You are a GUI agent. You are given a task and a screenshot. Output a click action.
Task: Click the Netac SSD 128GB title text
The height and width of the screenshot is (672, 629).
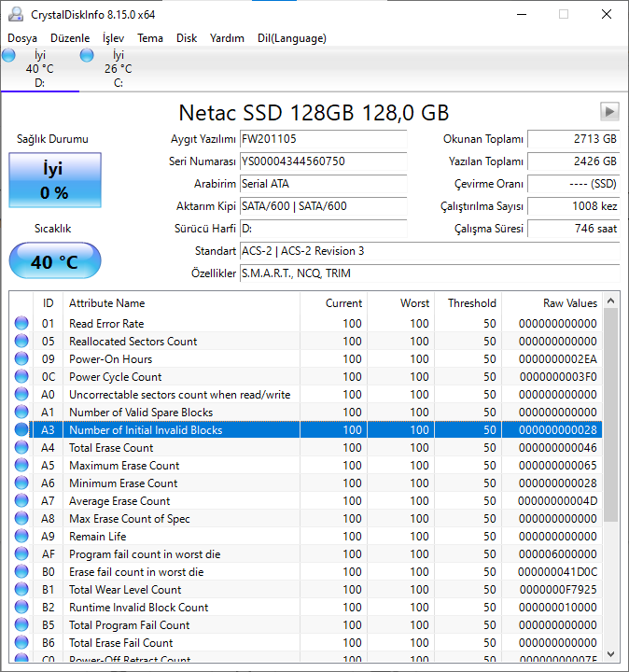[314, 113]
